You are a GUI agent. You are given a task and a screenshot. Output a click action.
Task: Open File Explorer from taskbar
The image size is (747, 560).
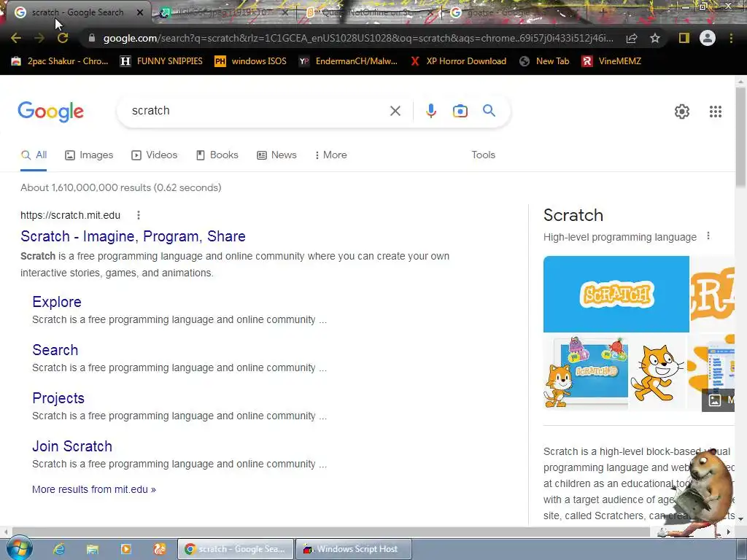pos(93,549)
